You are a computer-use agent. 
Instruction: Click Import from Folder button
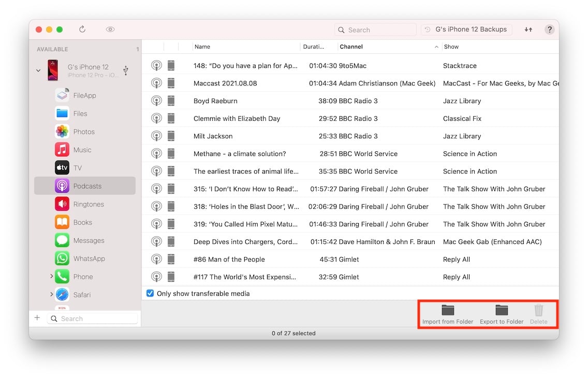[448, 315]
